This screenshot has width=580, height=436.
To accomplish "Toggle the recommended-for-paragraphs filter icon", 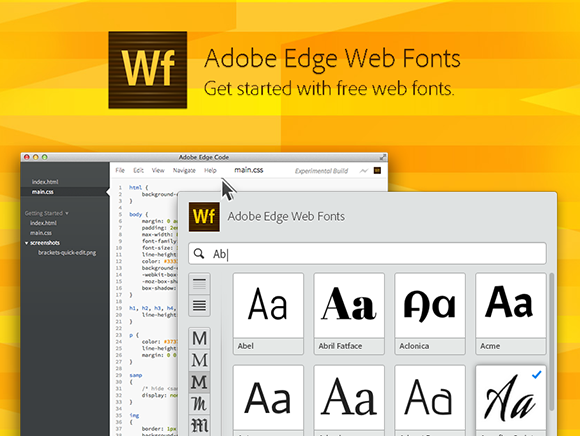I will pos(199,305).
